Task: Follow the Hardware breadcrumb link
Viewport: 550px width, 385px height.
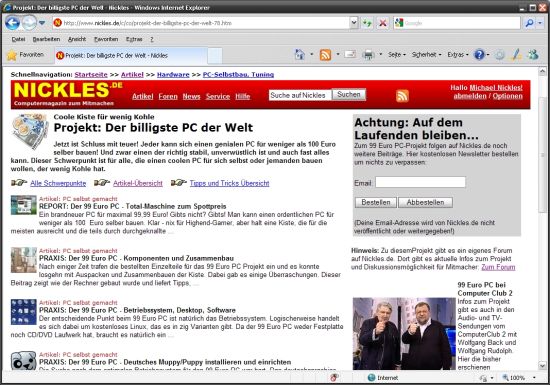Action: (173, 74)
